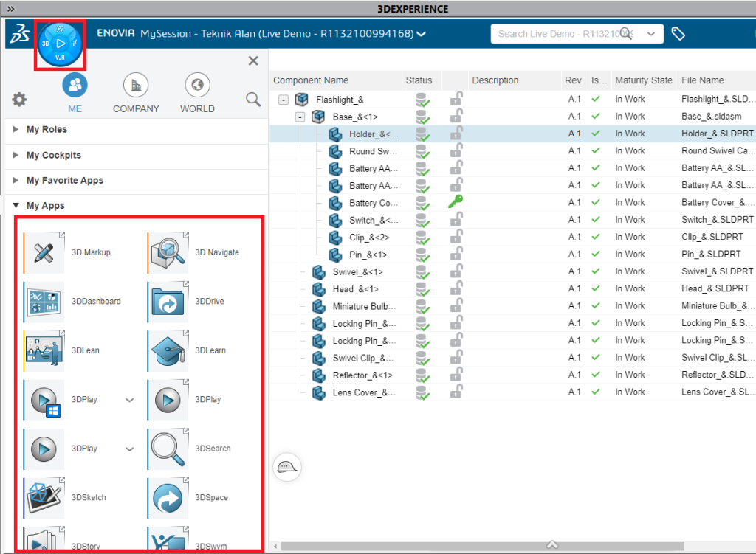Launch the 3DLearn app
This screenshot has width=756, height=554.
point(168,350)
